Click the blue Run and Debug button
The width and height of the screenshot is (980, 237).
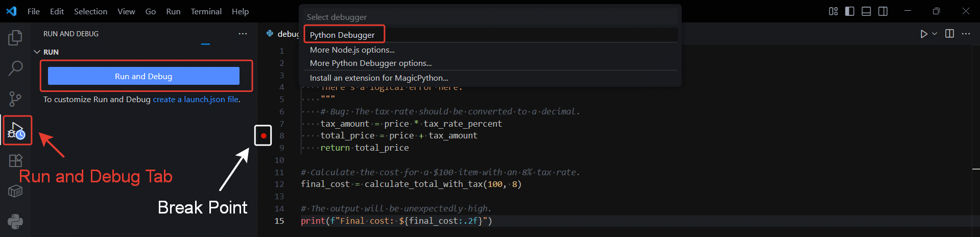(x=144, y=76)
